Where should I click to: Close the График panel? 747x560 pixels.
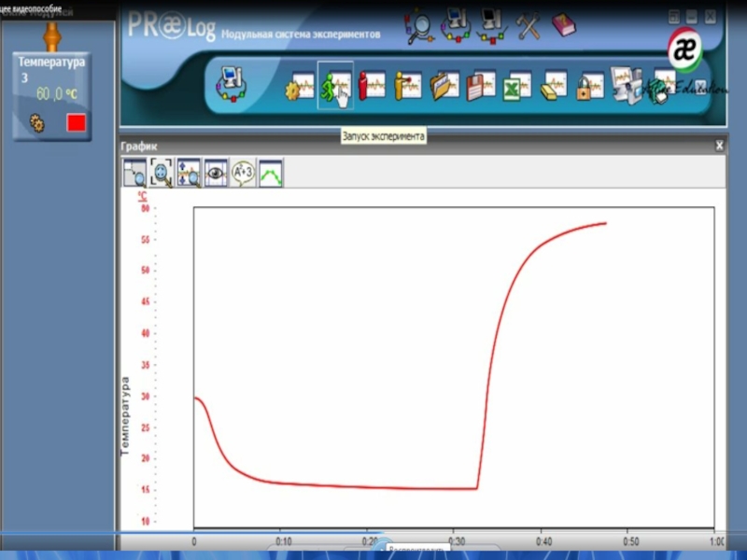719,146
